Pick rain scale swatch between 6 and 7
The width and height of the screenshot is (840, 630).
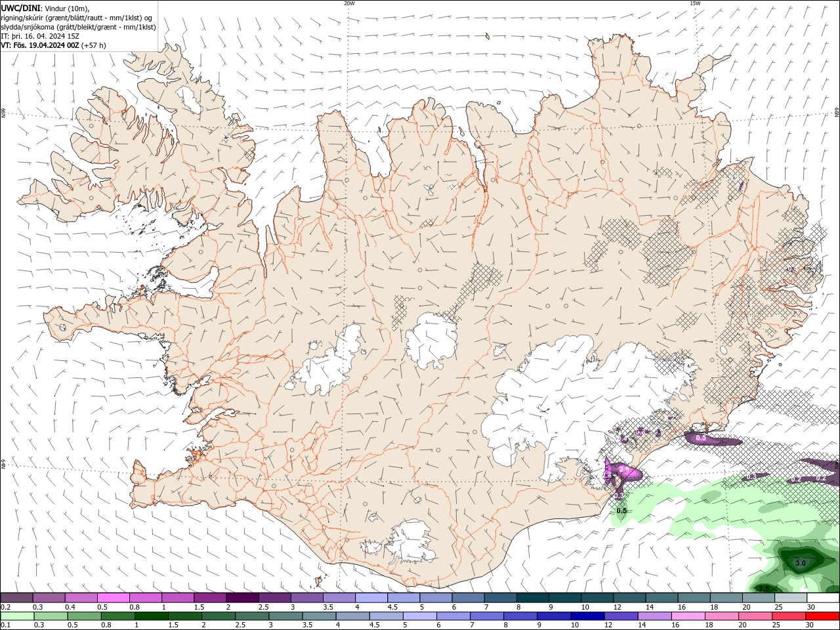[453, 616]
